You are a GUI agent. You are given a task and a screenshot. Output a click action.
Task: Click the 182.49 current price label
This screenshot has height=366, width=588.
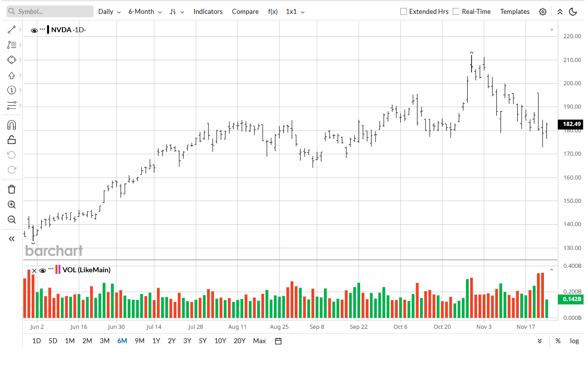(571, 124)
